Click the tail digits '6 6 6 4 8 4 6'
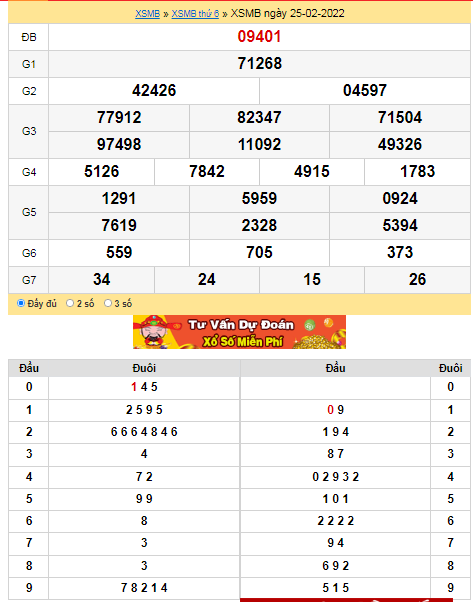Screen dimensions: 473x602 (x=144, y=432)
